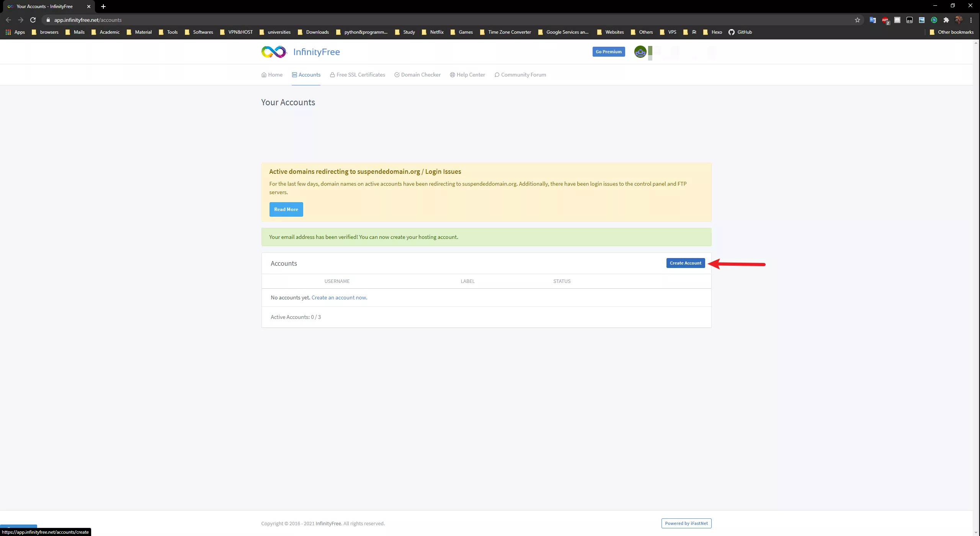This screenshot has height=536, width=980.
Task: Switch to the Domain Checker tab
Action: pyautogui.click(x=417, y=75)
